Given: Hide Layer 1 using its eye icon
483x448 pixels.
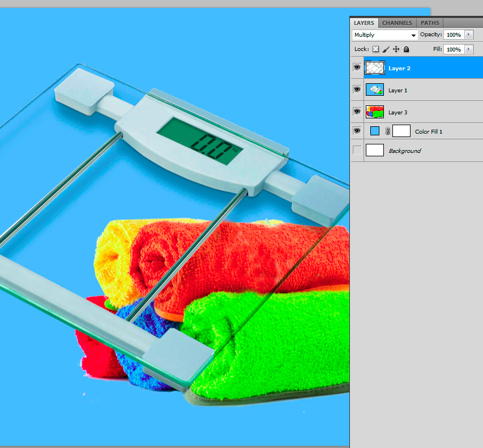Looking at the screenshot, I should (357, 89).
